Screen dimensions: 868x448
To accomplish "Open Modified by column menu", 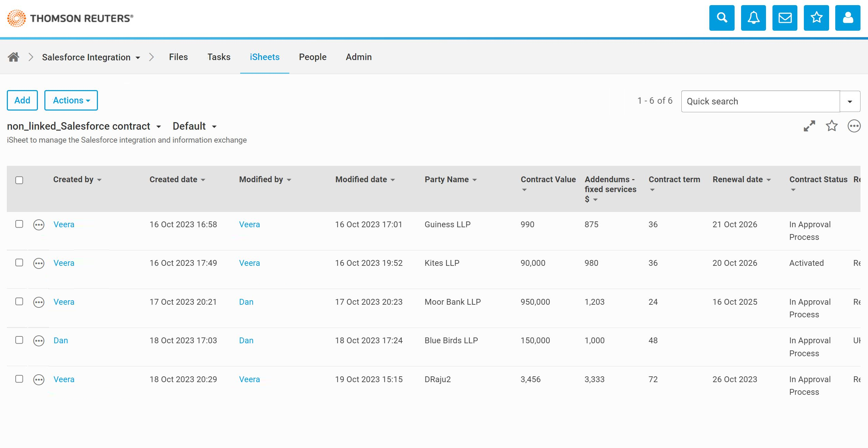I will (289, 180).
